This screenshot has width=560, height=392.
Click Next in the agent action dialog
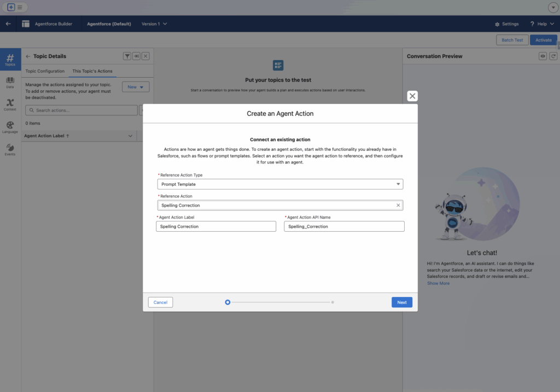pos(402,302)
